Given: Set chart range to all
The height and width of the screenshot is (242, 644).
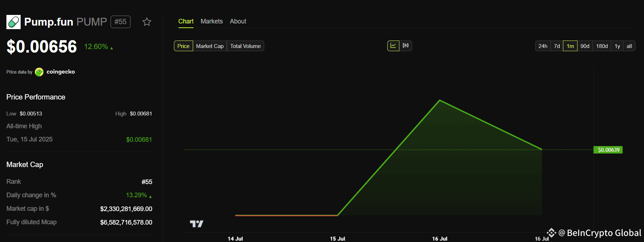Looking at the screenshot, I should pyautogui.click(x=629, y=46).
